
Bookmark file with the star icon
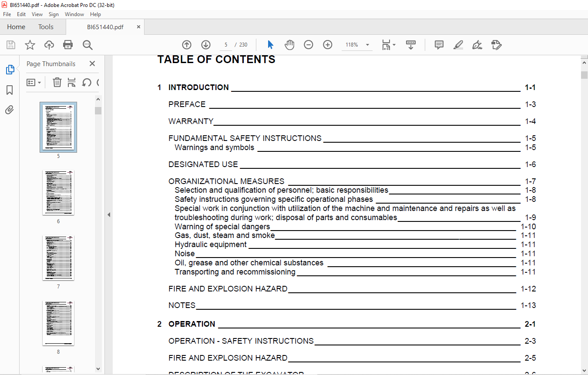coord(30,45)
